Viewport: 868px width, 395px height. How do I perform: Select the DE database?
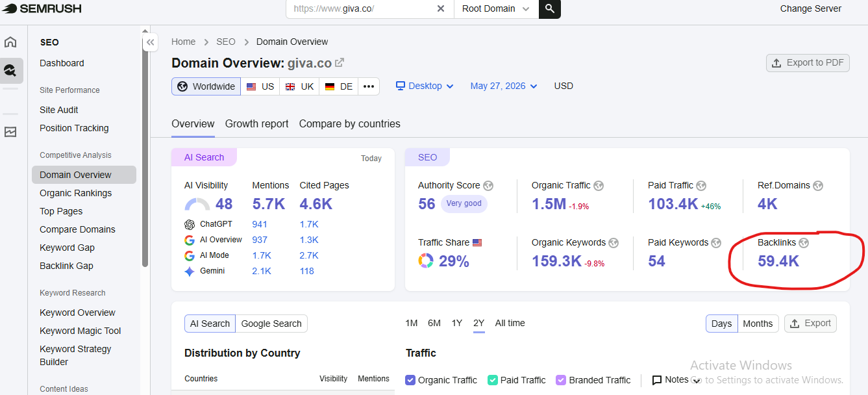pyautogui.click(x=339, y=86)
